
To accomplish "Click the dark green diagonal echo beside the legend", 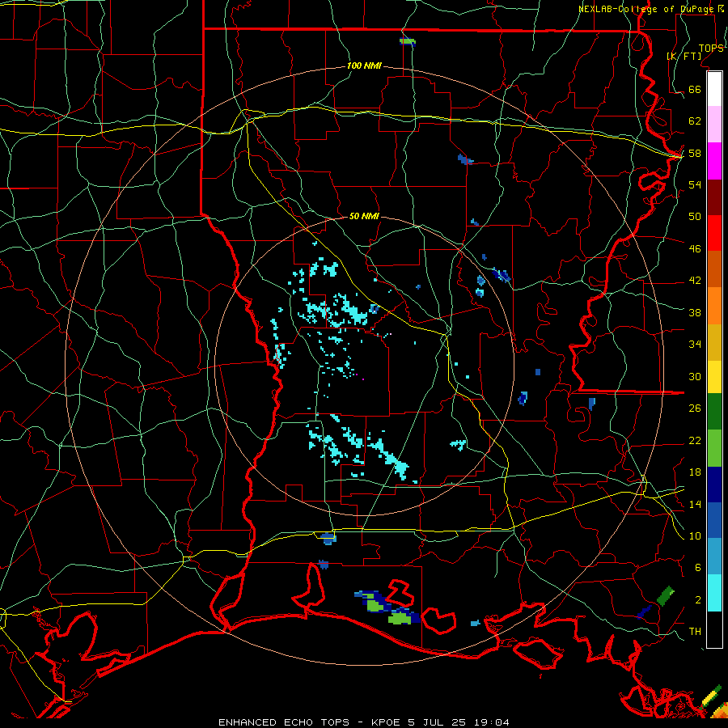I will coord(666,595).
